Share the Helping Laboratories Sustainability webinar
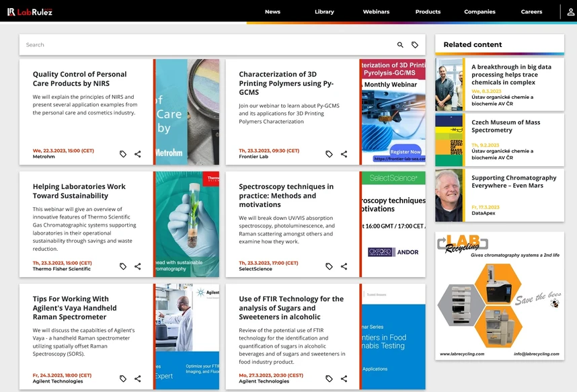577x392 pixels. pos(138,266)
